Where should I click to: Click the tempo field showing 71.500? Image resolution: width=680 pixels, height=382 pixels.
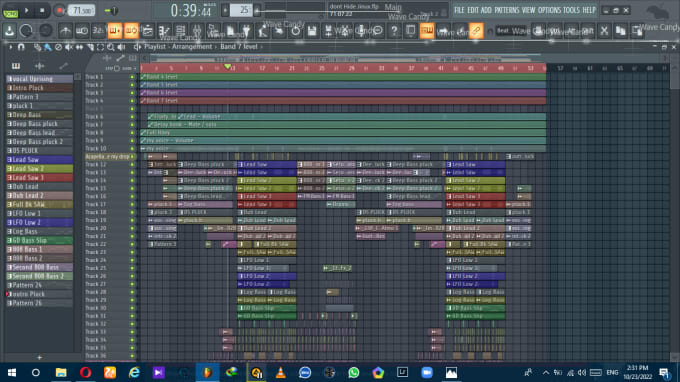82,10
